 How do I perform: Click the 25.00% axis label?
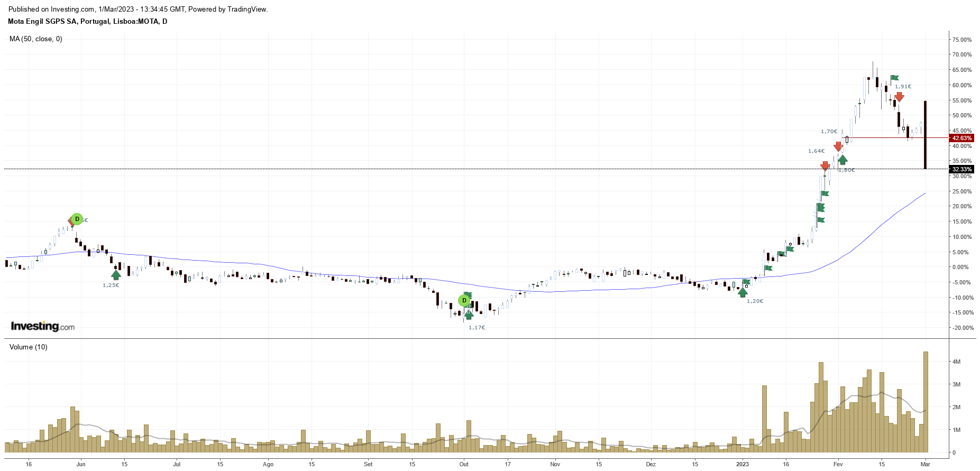(962, 191)
